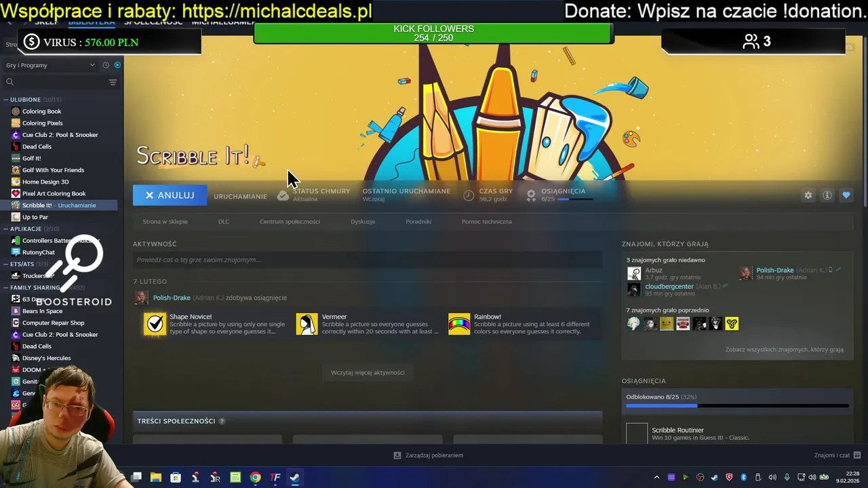Click the download manager icon
868x488 pixels.
point(397,455)
